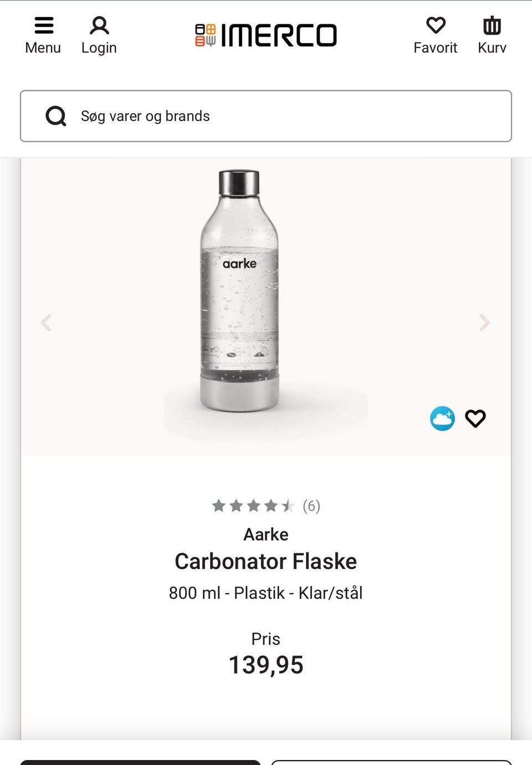Click the blue cloud badge icon
This screenshot has width=532, height=765.
(442, 419)
